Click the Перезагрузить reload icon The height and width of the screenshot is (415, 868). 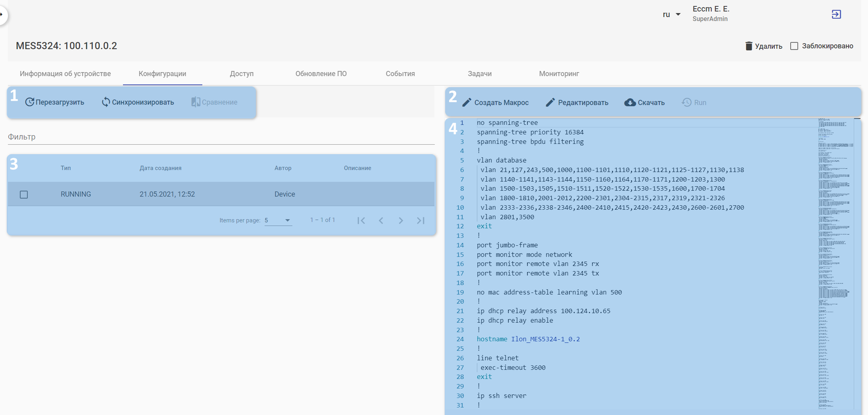tap(29, 102)
